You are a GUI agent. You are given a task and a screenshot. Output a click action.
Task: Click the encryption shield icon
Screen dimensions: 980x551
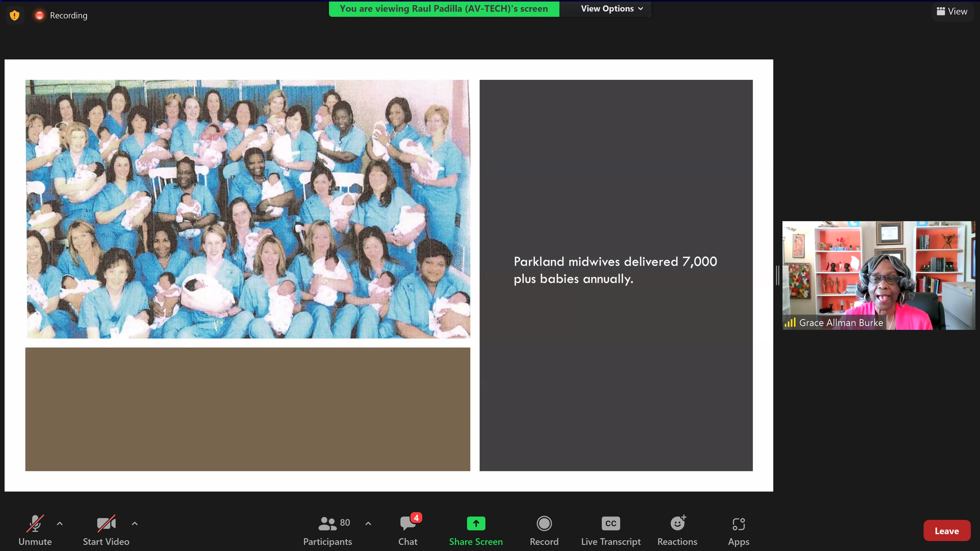point(15,16)
